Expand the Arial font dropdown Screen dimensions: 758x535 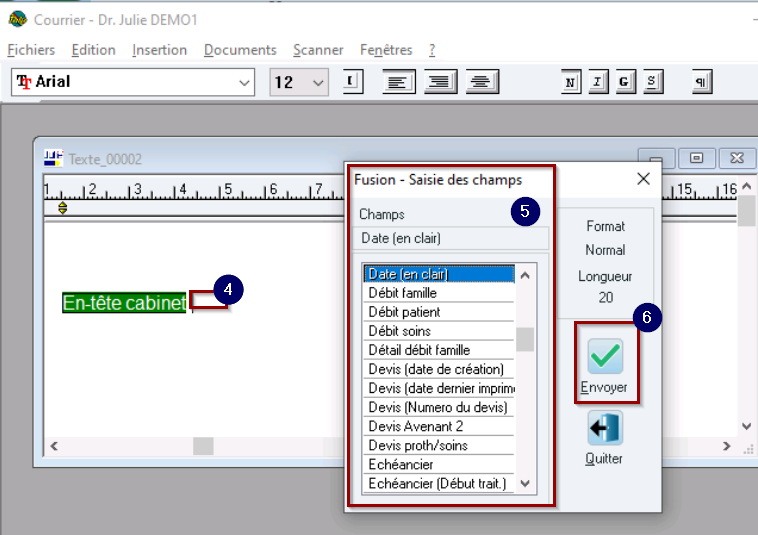coord(244,83)
